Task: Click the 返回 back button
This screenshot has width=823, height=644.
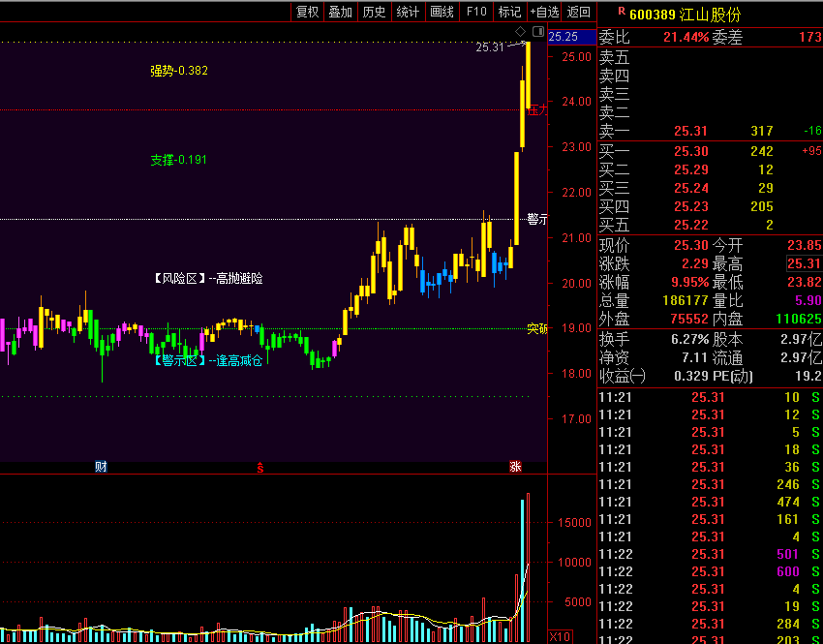Action: pos(579,12)
